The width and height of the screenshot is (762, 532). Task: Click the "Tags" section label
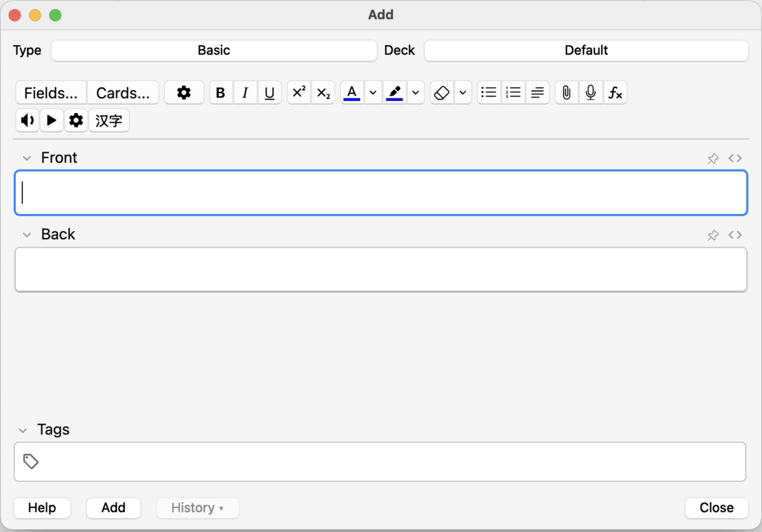click(x=53, y=430)
